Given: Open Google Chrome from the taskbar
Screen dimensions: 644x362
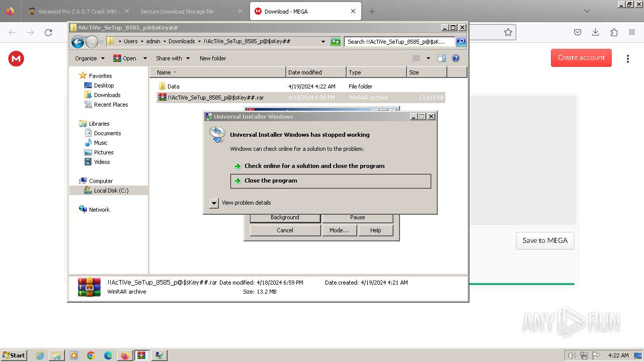Looking at the screenshot, I should point(91,355).
